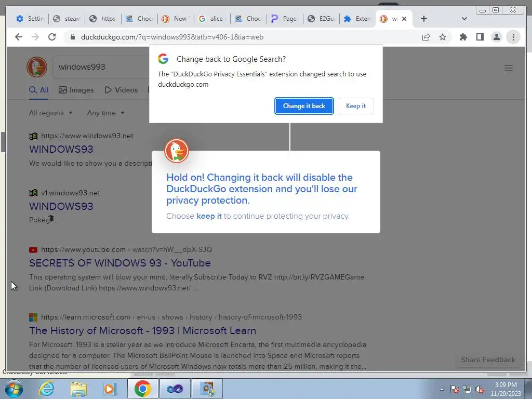Click the padlock site info icon
Screen dimensions: 532x399
pyautogui.click(x=72, y=37)
